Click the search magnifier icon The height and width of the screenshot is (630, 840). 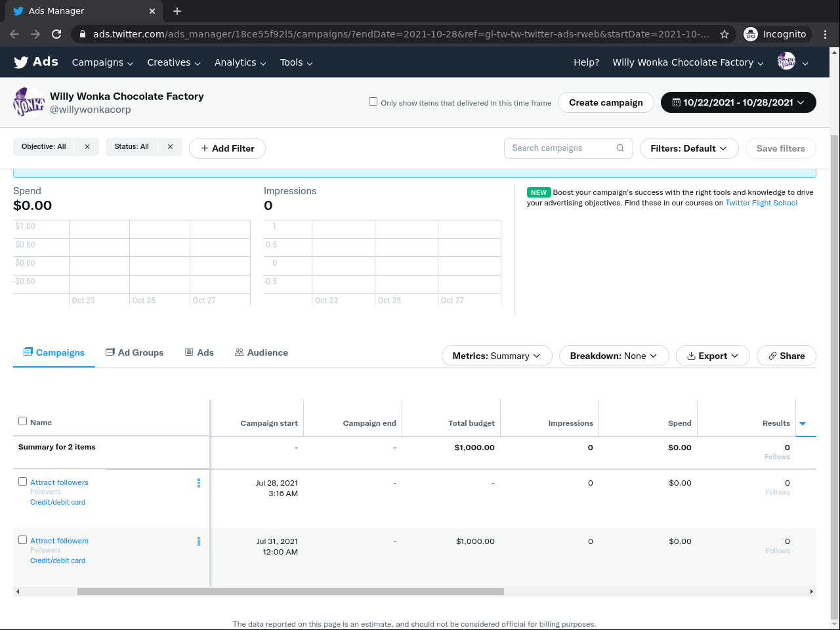[620, 148]
